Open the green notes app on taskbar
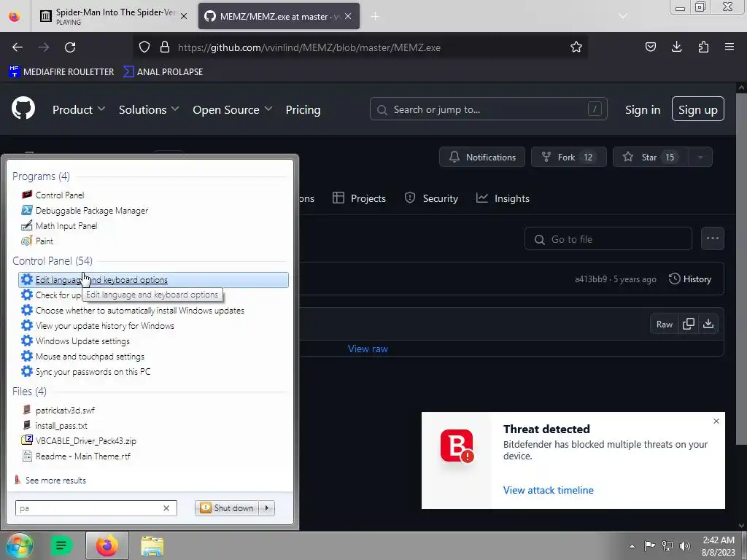The image size is (747, 560). [x=61, y=545]
